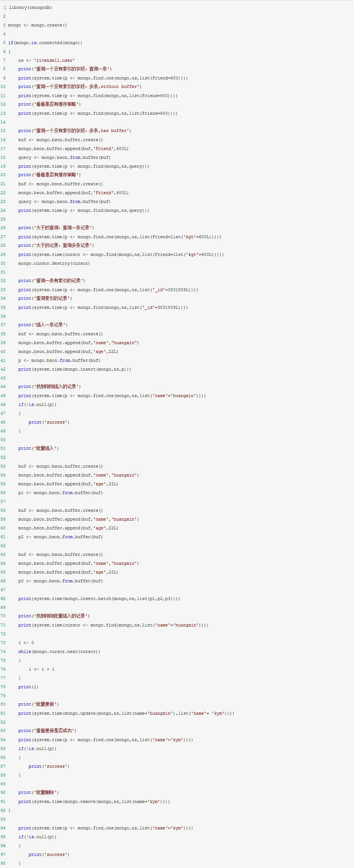Click the print(i) statement
The width and height of the screenshot is (354, 868).
pyautogui.click(x=28, y=687)
